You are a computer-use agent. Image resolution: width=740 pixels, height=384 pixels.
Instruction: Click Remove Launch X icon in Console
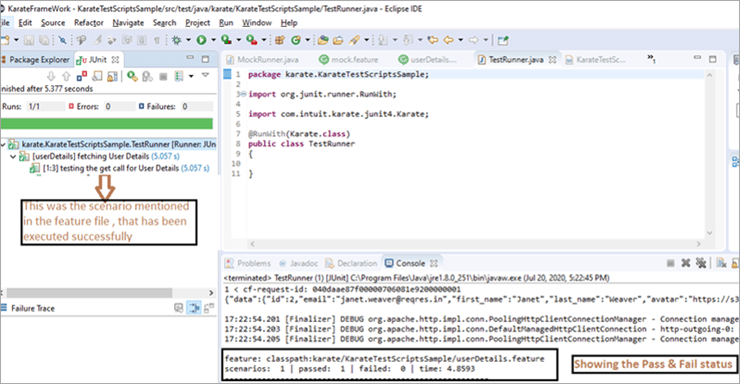click(x=686, y=263)
